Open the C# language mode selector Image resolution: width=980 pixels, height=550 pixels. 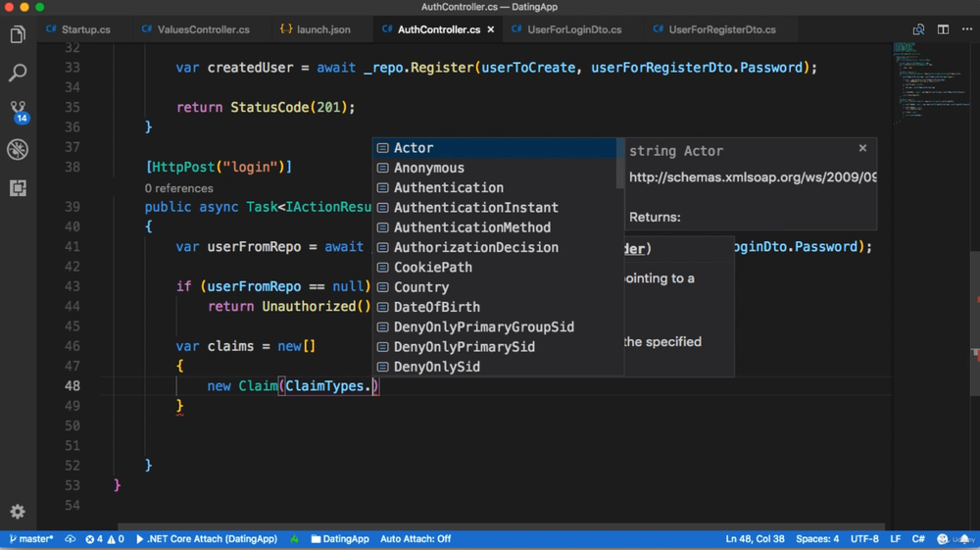[x=918, y=539]
